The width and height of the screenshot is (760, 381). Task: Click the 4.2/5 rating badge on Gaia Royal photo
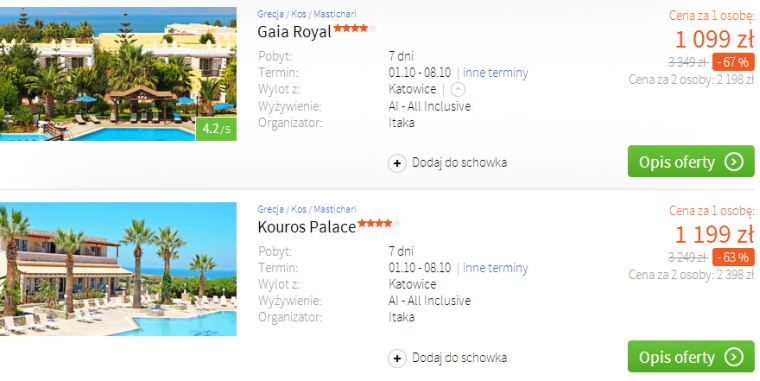coord(216,129)
